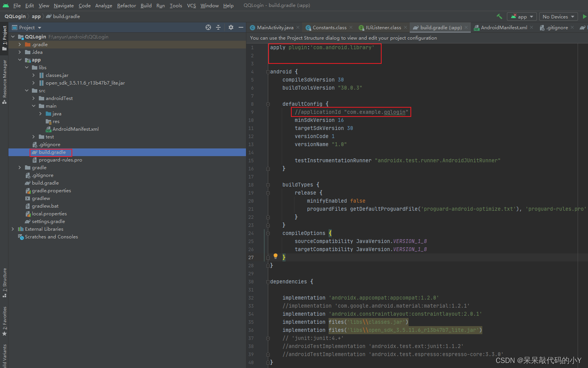This screenshot has width=588, height=368.
Task: Click fold marker beside dependencies line
Action: pos(267,282)
